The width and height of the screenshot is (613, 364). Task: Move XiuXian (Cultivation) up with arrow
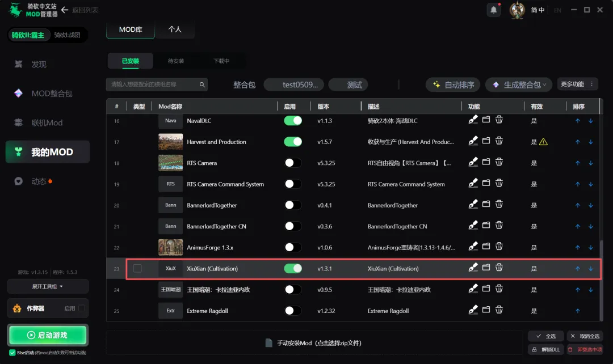[x=577, y=269]
